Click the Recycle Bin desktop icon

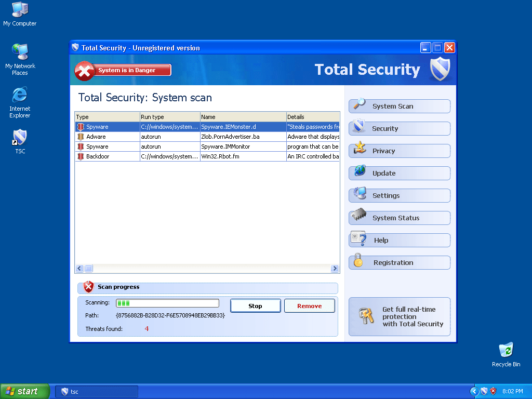[x=506, y=351]
